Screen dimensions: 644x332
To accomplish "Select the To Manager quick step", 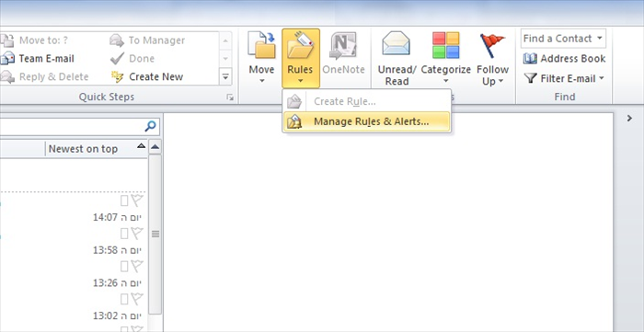I will 147,40.
